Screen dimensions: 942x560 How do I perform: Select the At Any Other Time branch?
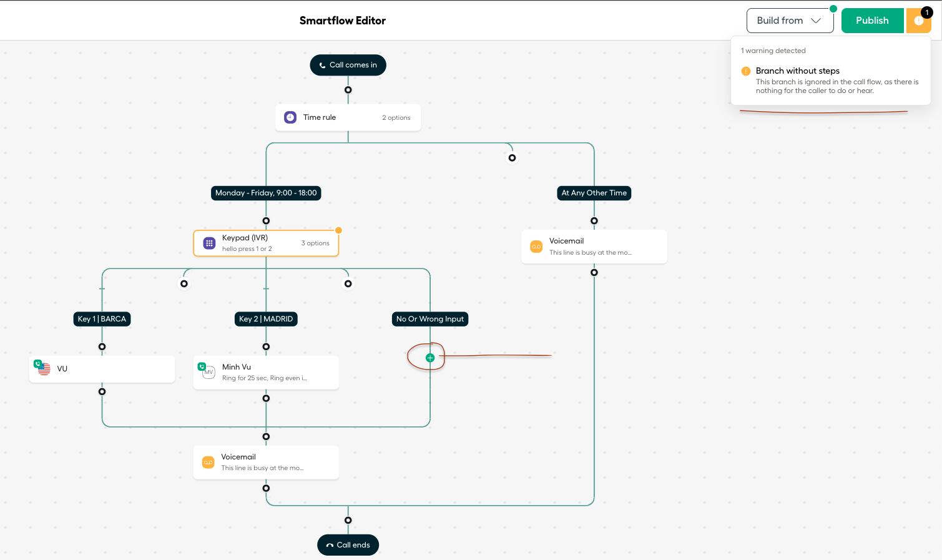[x=594, y=193]
